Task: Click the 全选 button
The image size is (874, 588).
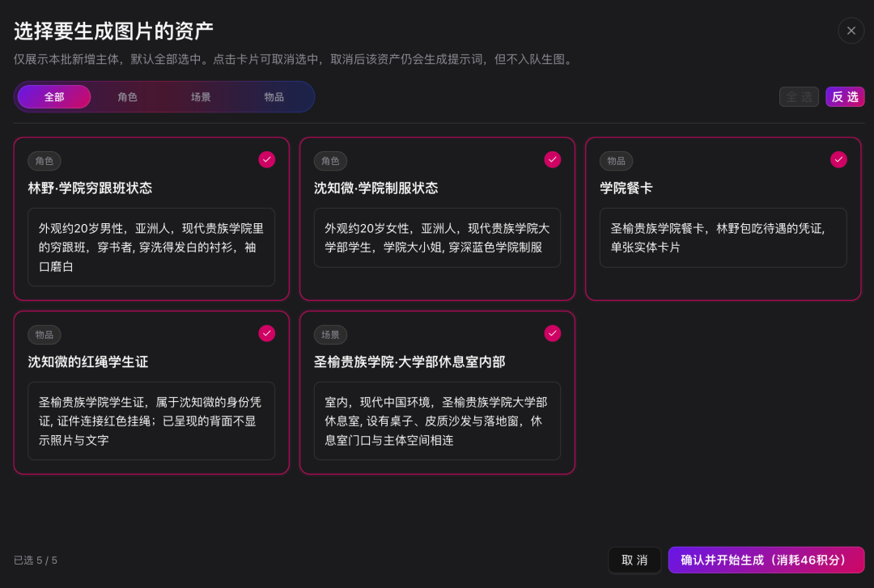Action: point(799,97)
